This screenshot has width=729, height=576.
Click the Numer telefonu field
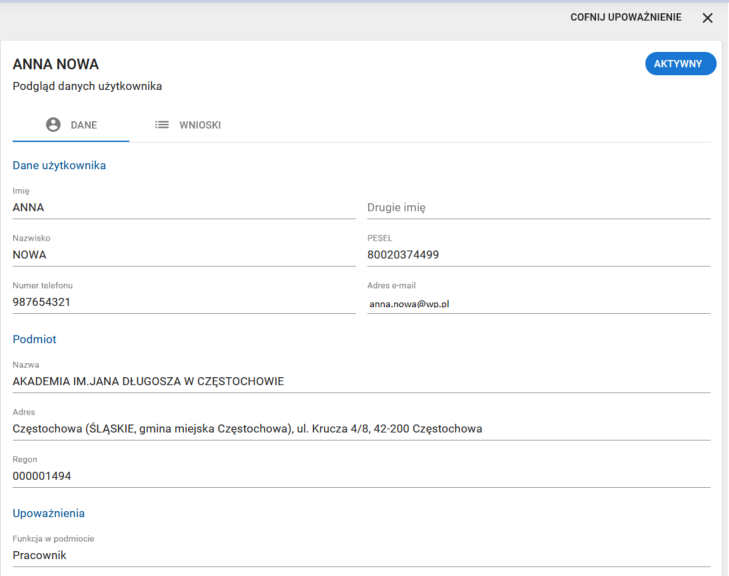[183, 301]
